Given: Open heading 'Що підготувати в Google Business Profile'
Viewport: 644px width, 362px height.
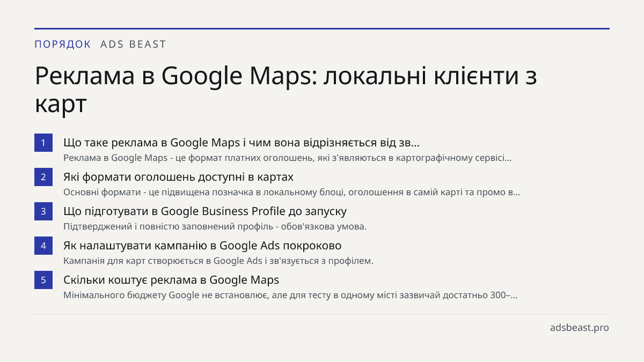Looking at the screenshot, I should coord(205,211).
